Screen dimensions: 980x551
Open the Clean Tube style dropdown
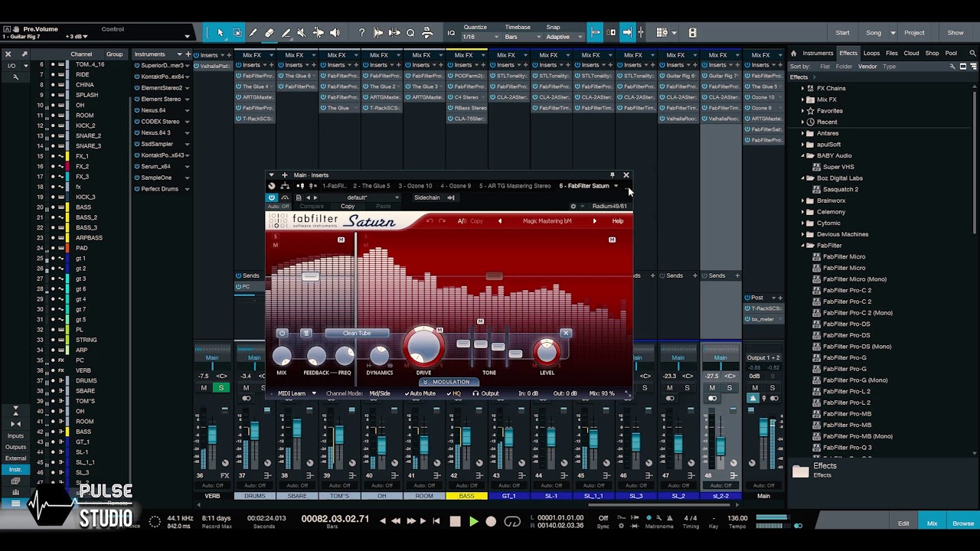[357, 333]
